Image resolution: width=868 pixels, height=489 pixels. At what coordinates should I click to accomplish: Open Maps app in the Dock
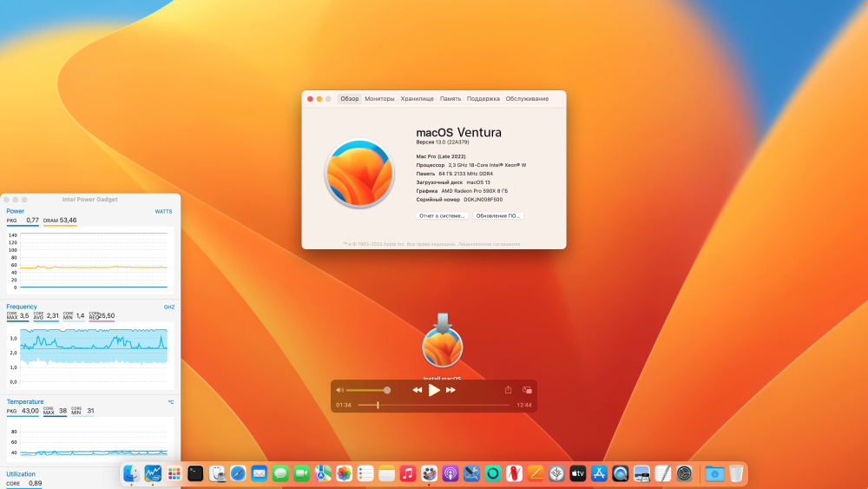click(x=323, y=473)
